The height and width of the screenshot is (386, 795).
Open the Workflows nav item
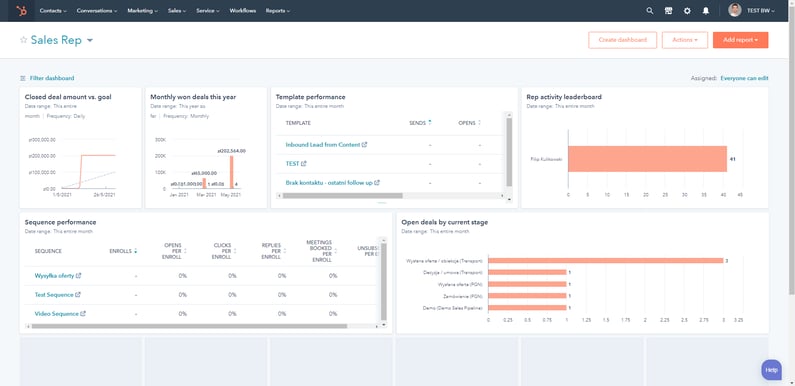coord(242,11)
